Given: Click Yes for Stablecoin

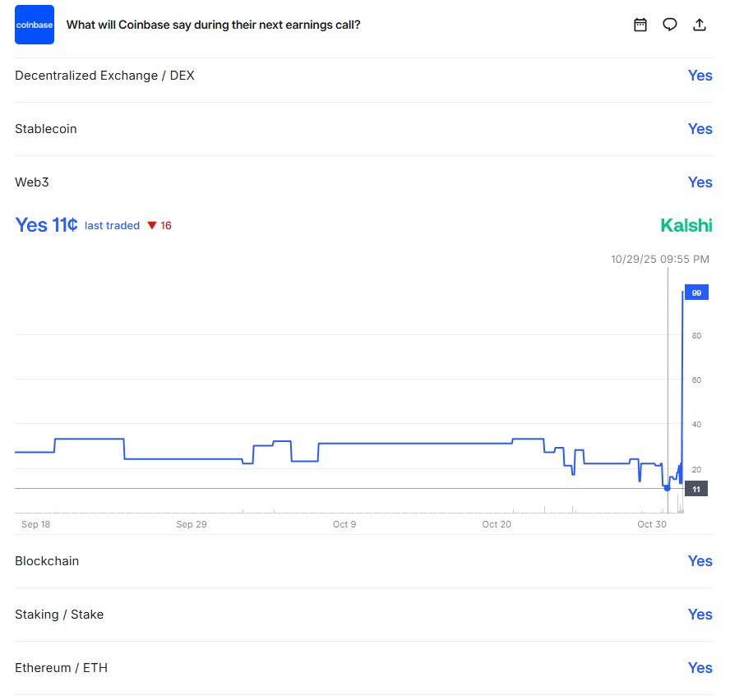Looking at the screenshot, I should (700, 129).
